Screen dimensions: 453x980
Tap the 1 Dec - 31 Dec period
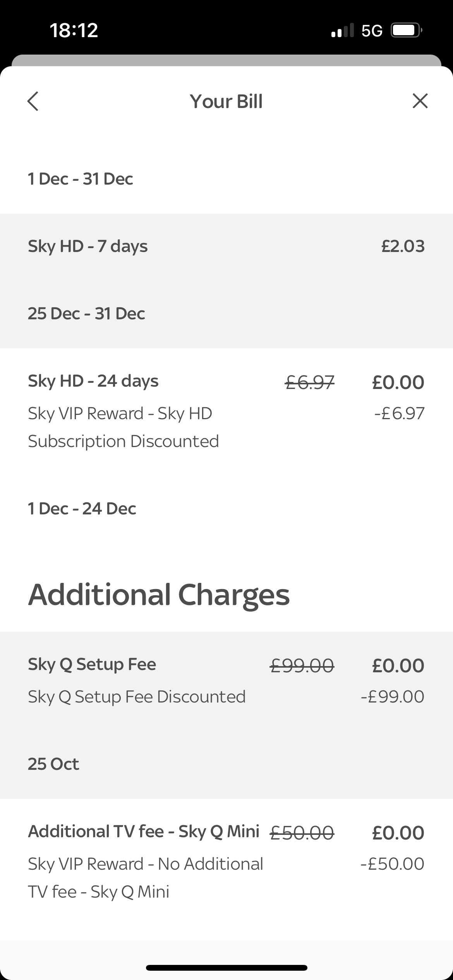coord(81,179)
